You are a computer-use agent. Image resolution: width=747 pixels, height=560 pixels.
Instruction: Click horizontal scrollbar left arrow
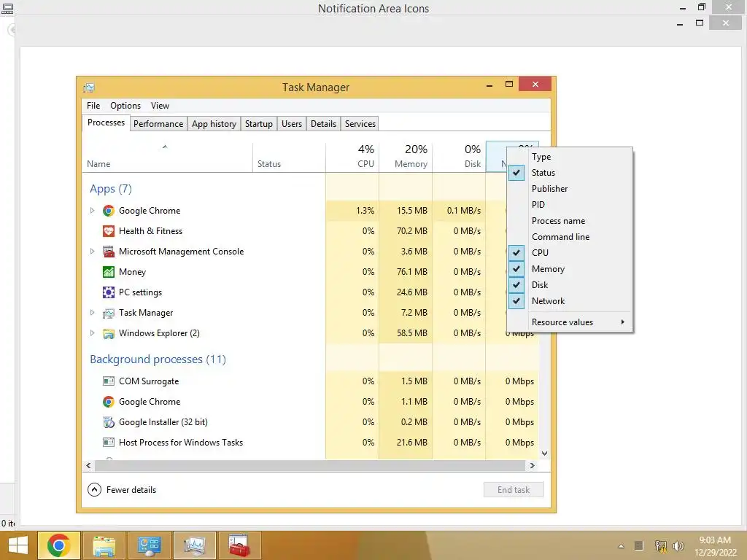pos(88,466)
